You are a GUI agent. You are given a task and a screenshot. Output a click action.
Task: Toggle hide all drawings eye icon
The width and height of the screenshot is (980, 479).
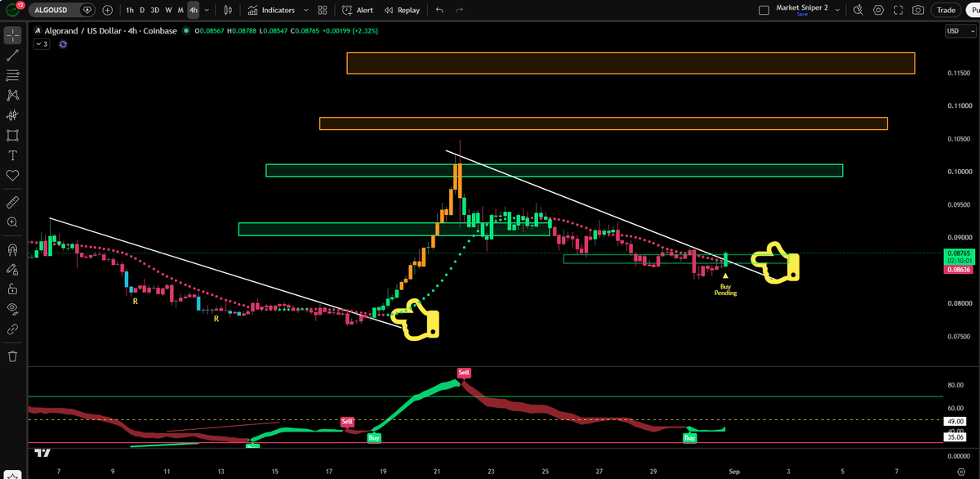(13, 308)
